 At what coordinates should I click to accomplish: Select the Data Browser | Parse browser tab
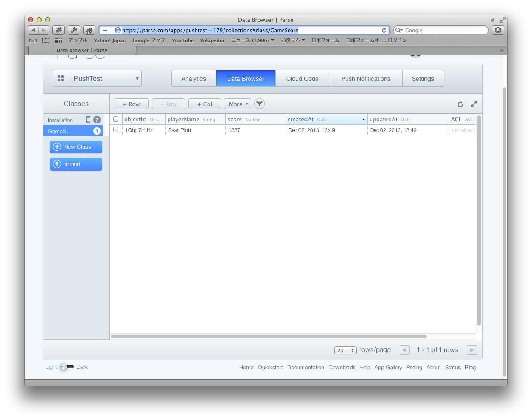[x=82, y=50]
